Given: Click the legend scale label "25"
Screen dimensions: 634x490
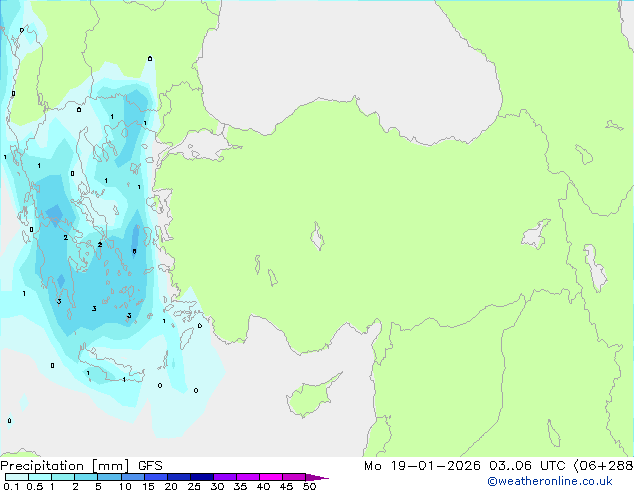Looking at the screenshot, I should [194, 486].
